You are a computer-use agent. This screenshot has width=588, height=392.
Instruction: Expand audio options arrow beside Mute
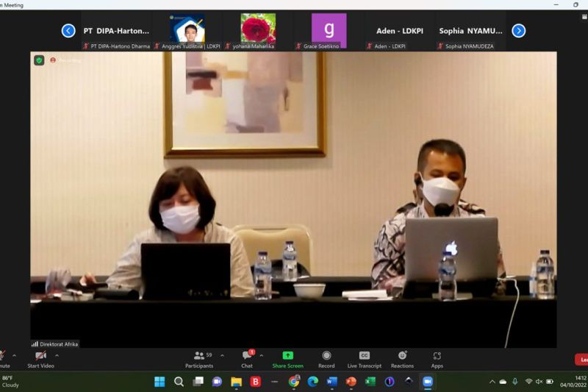(14, 356)
